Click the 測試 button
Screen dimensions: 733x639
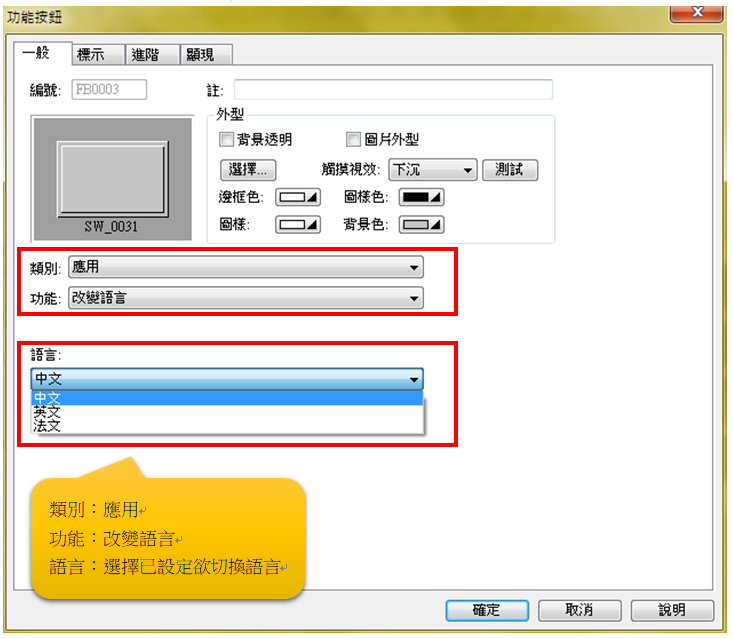510,170
